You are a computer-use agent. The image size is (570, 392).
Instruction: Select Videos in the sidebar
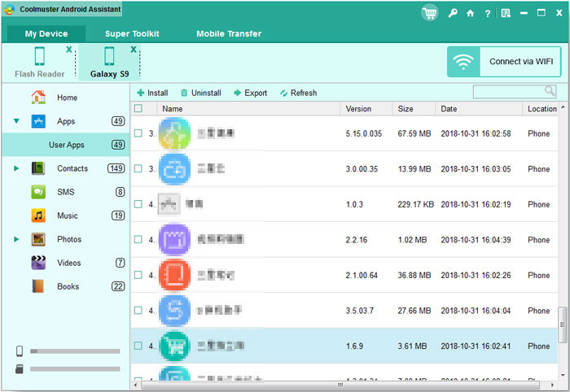click(x=68, y=263)
